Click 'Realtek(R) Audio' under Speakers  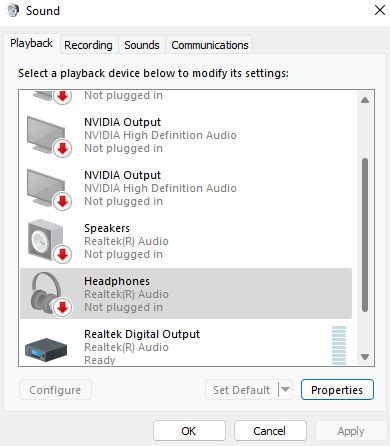coord(126,241)
